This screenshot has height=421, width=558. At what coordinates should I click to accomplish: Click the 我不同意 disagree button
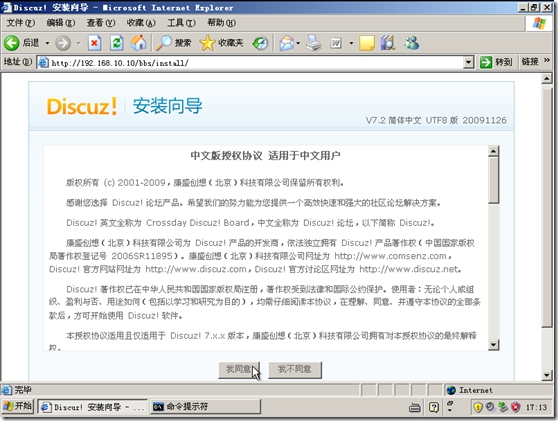click(x=295, y=370)
